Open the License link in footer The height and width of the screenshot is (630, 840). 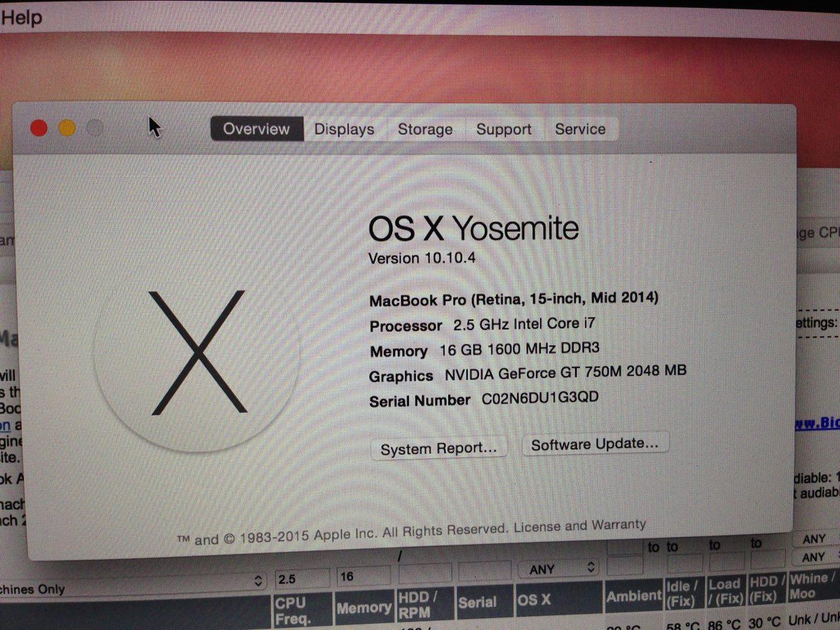(538, 527)
